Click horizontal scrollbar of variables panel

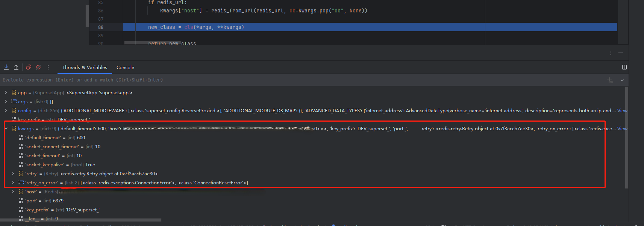80,220
